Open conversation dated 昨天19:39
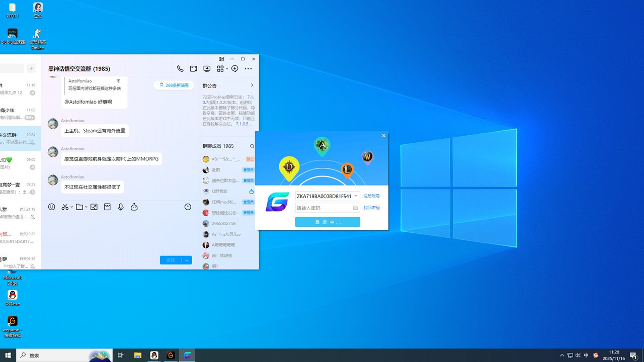The height and width of the screenshot is (362, 644). coord(20,237)
